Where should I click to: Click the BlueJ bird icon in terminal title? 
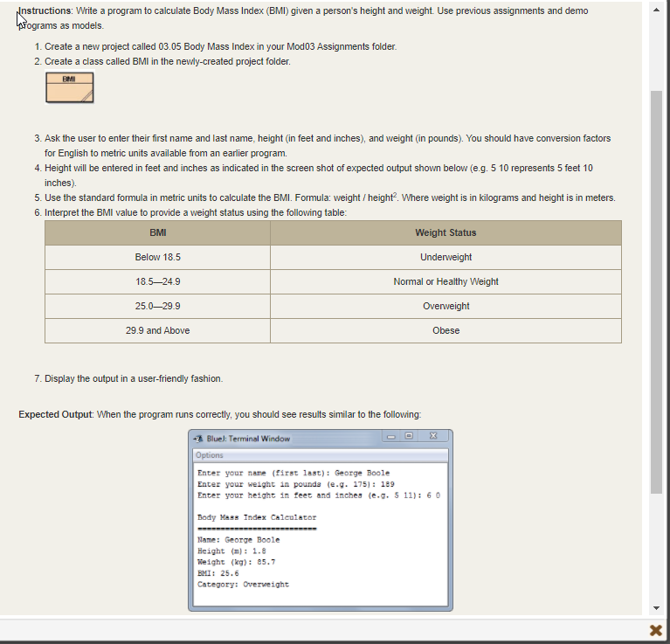198,439
